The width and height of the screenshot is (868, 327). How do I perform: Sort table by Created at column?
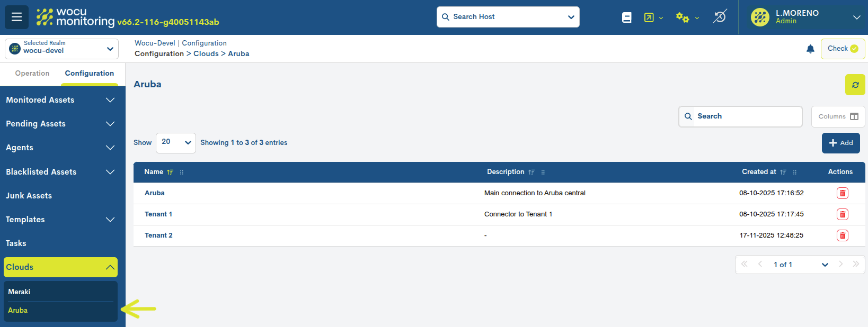pyautogui.click(x=783, y=172)
